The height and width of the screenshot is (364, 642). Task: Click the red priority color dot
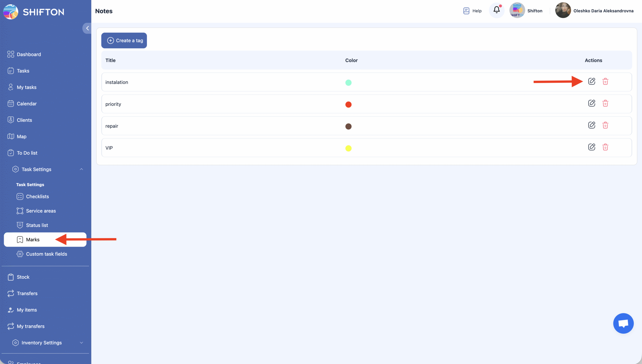click(348, 105)
